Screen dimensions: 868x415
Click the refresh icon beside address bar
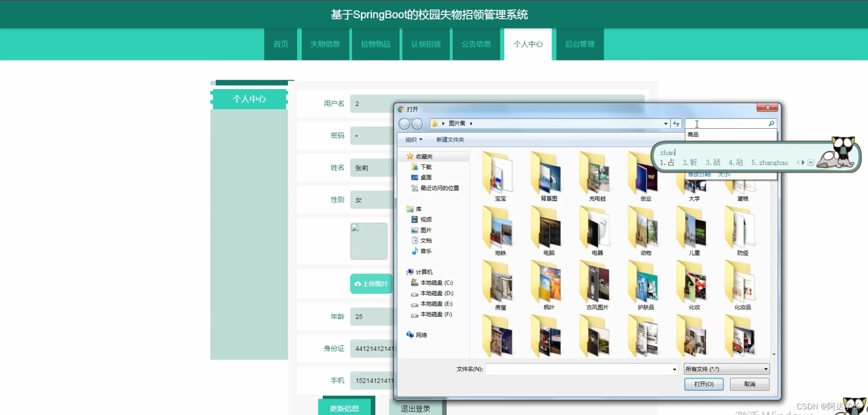(676, 124)
